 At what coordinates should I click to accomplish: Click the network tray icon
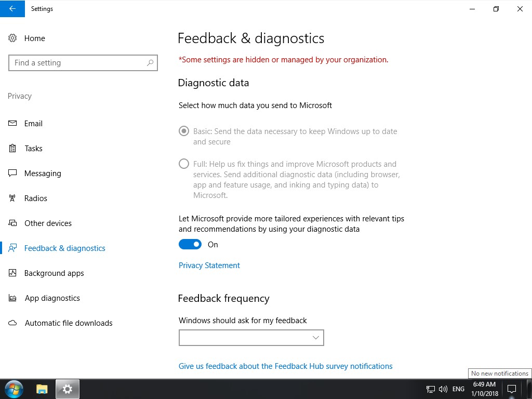431,389
